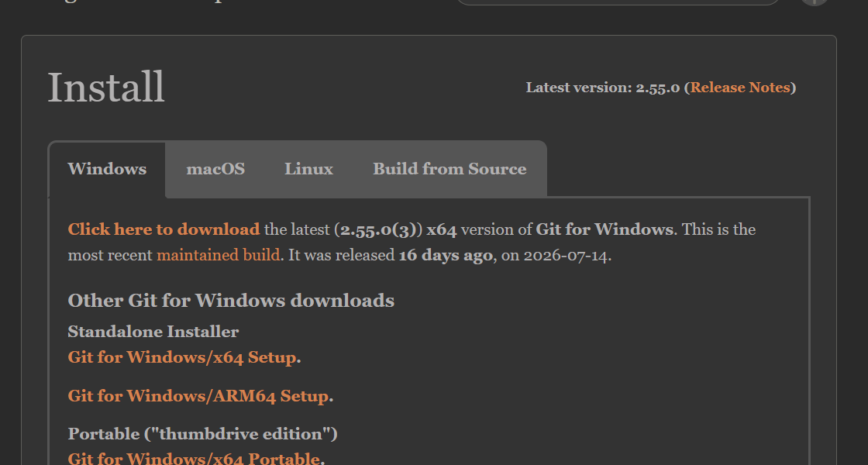Focus the search field at top
This screenshot has height=465, width=868.
618,2
